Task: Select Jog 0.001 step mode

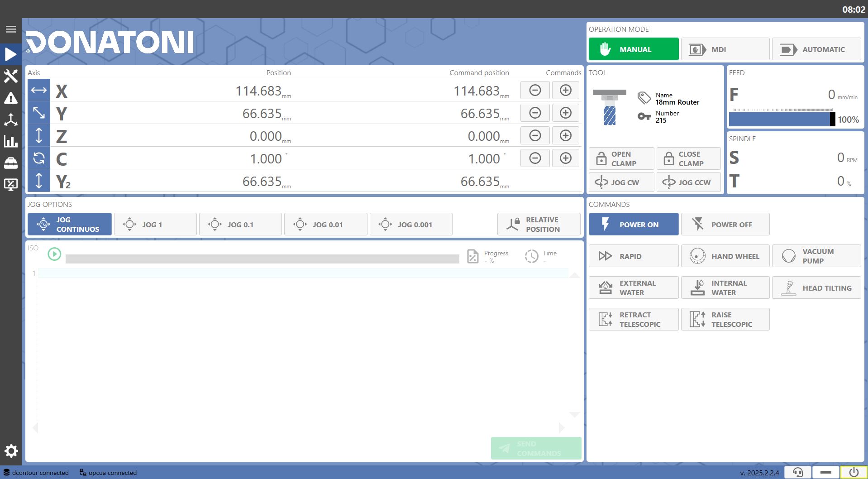Action: [x=411, y=224]
